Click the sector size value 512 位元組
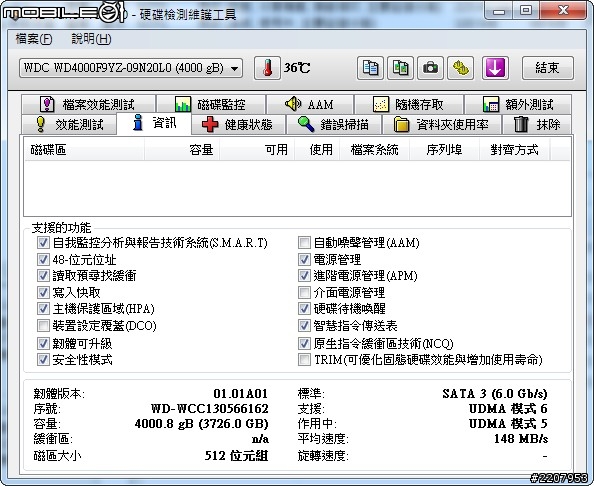This screenshot has height=486, width=594. [236, 455]
